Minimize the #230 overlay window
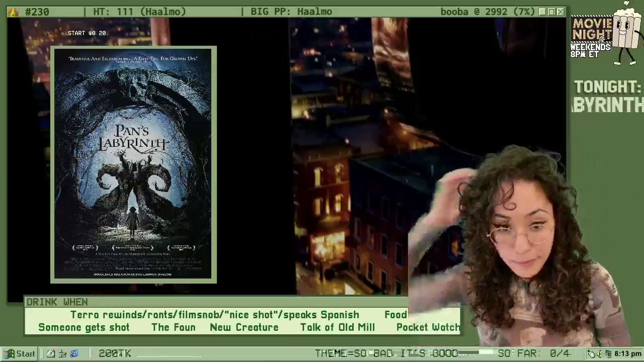 pos(542,12)
